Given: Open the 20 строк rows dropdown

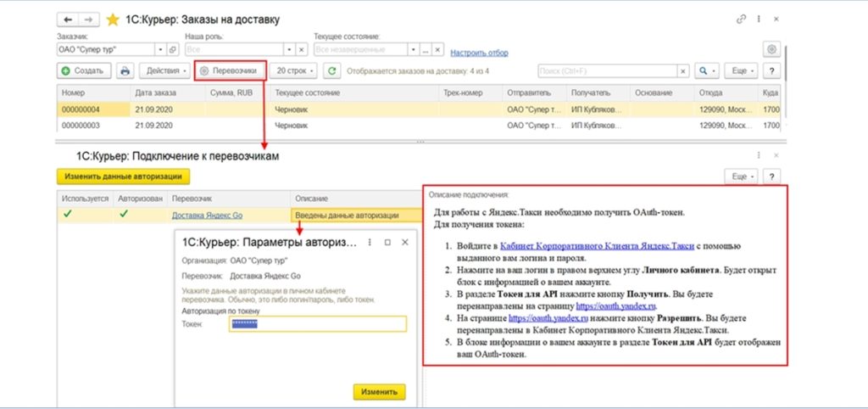Looking at the screenshot, I should pyautogui.click(x=295, y=71).
